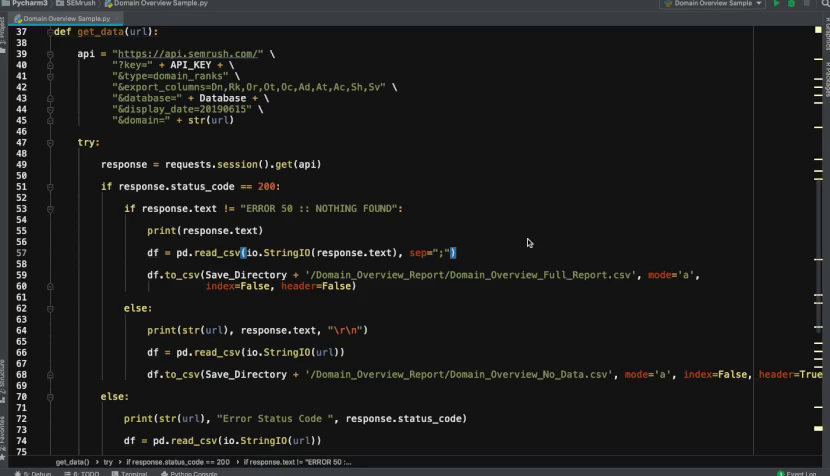This screenshot has height=476, width=830.
Task: Click the SEMrush folder breadcrumb
Action: tap(80, 4)
